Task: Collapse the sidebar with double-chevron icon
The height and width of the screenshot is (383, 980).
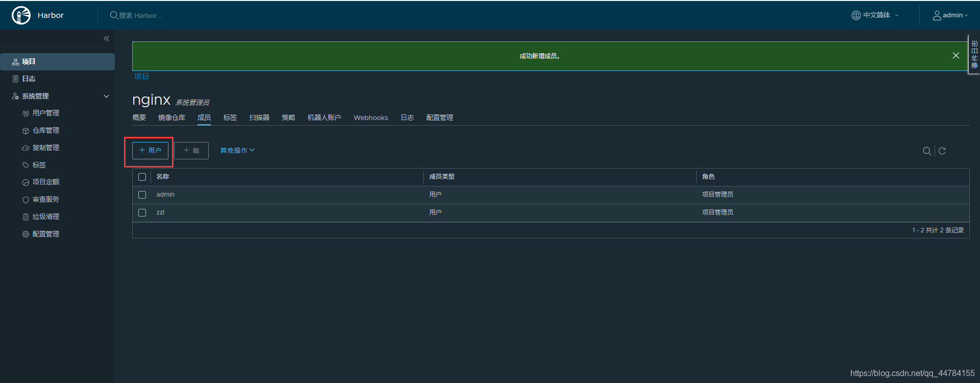Action: coord(107,39)
